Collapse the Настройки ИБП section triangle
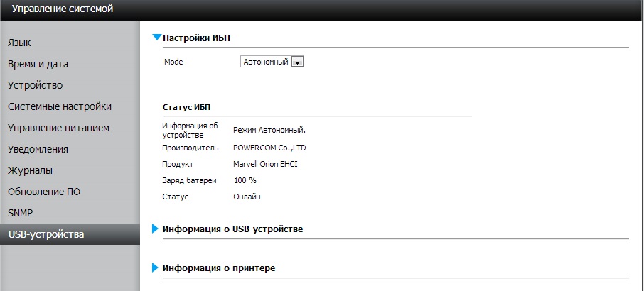Screen dimensions: 644x291 (x=157, y=38)
